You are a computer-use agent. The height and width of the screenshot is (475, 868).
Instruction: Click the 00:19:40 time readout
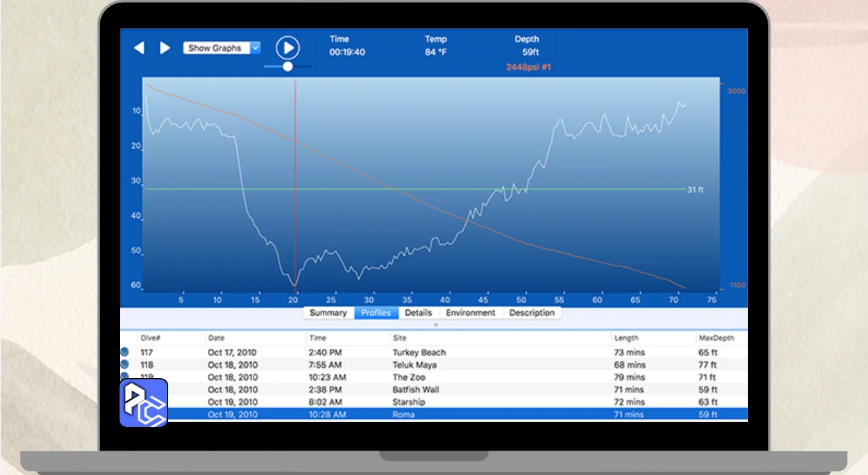[347, 52]
